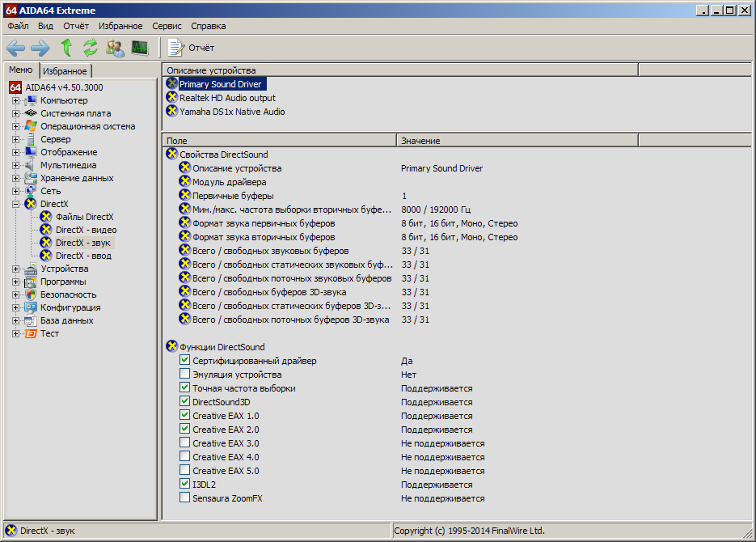Select DirectX - ввод tree item
Image resolution: width=756 pixels, height=542 pixels.
(x=83, y=256)
